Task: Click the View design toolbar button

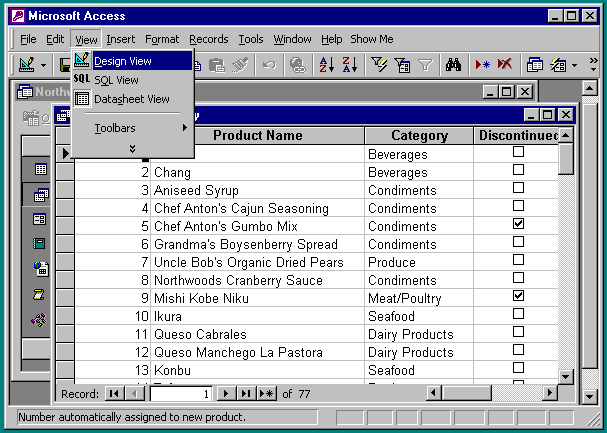Action: tap(27, 65)
